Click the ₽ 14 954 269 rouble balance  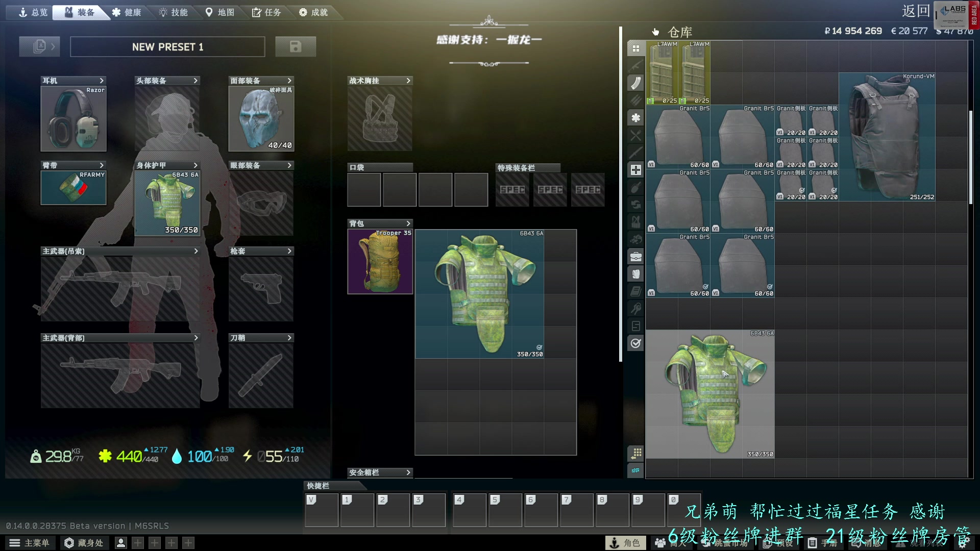(853, 31)
